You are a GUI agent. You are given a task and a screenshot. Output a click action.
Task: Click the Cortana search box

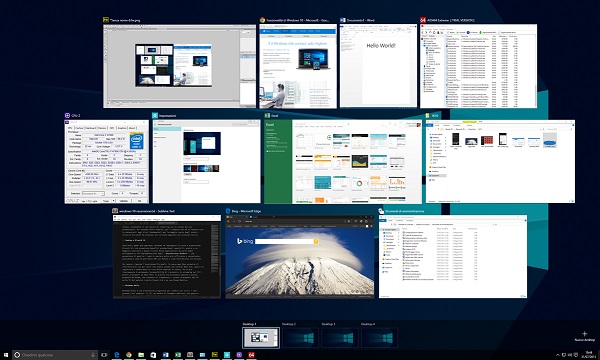(x=54, y=355)
